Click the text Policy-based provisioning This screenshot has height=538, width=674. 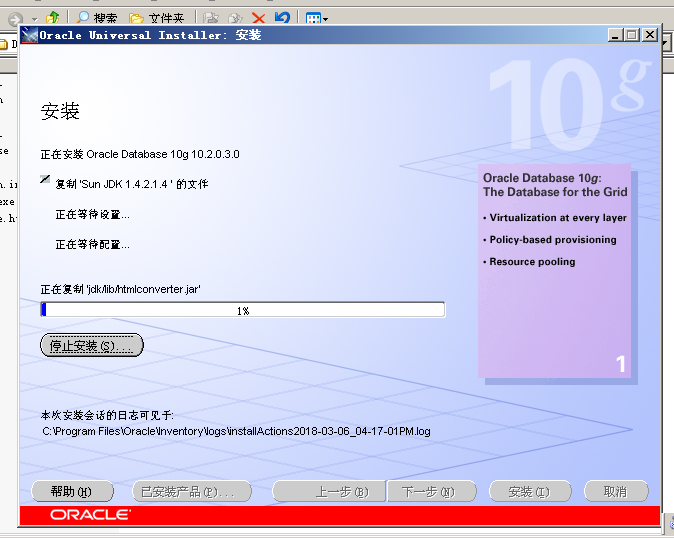[x=553, y=240]
